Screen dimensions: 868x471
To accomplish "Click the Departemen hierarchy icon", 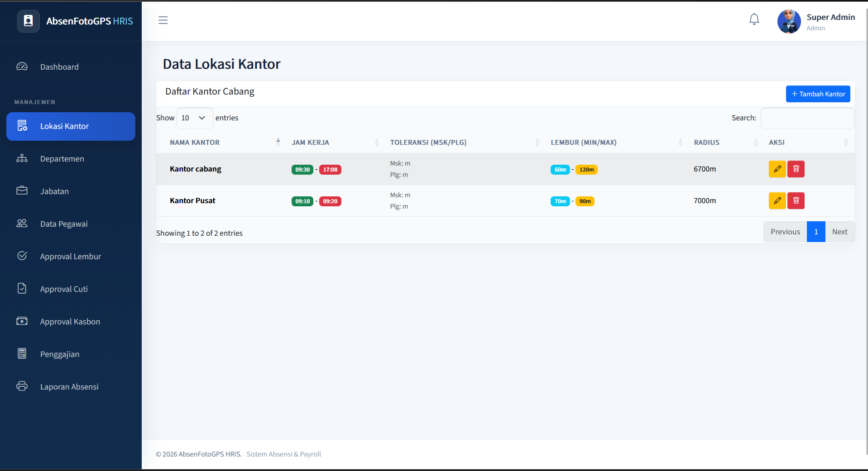I will point(22,158).
